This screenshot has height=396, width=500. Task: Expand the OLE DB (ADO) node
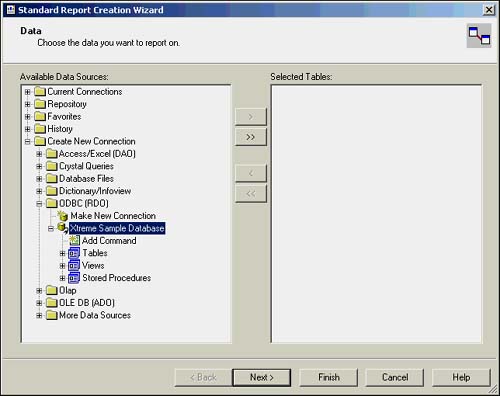point(39,303)
